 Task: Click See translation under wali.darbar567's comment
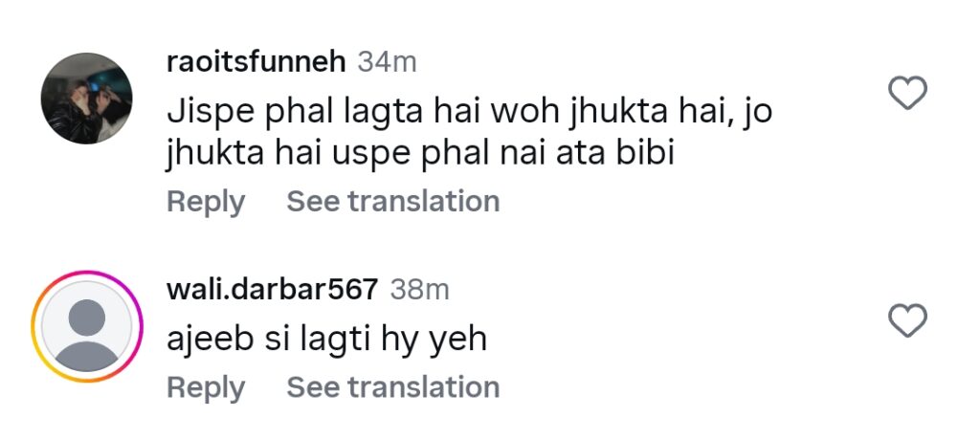[393, 386]
